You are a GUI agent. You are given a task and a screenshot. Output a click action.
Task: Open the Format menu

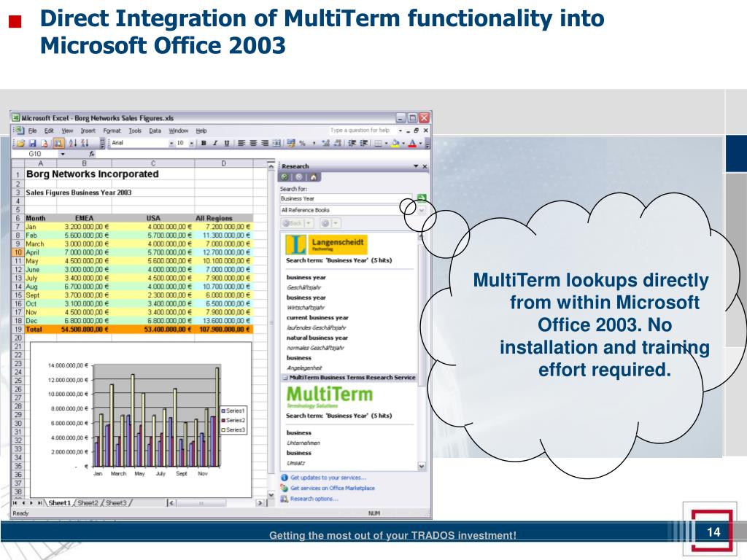click(x=112, y=131)
